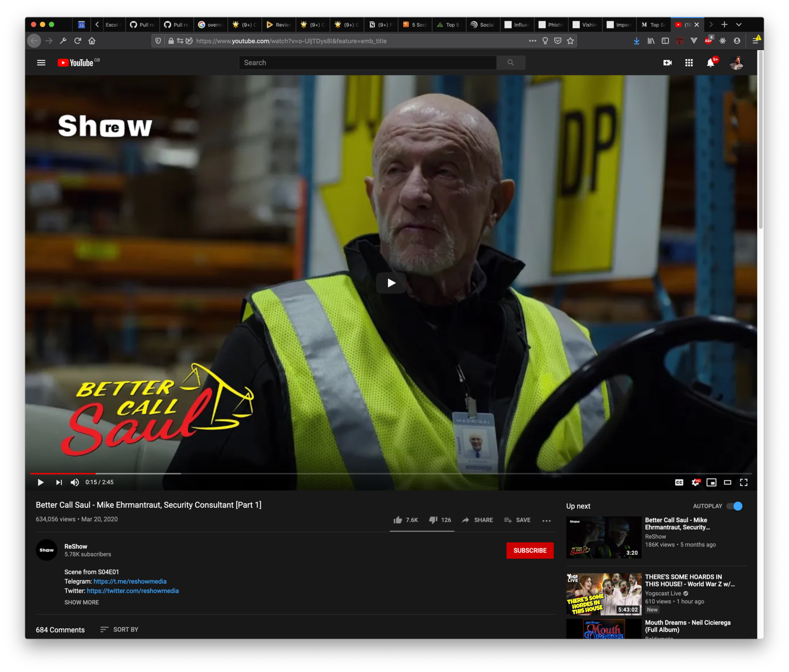List all tabs dropdown arrow
Screen dimensions: 789x672
pos(739,24)
